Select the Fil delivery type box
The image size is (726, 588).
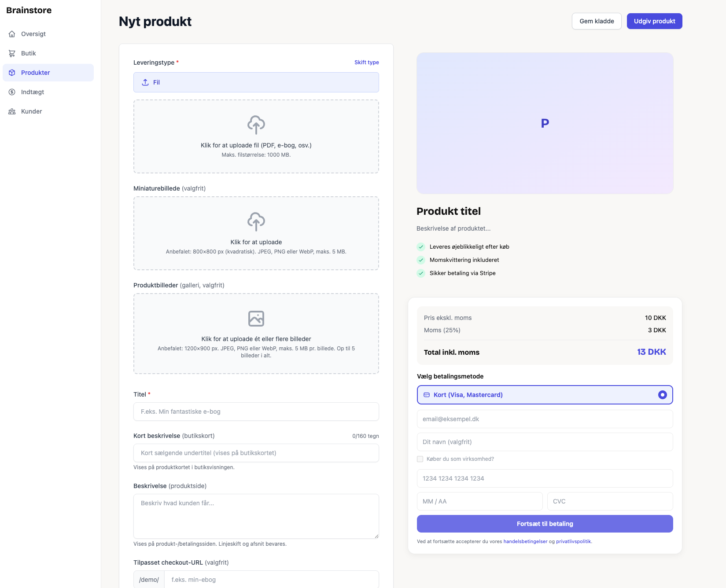(x=256, y=82)
